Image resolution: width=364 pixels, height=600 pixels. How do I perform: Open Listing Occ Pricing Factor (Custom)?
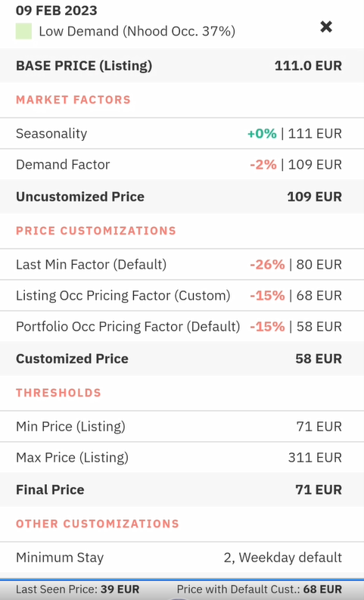(x=182, y=295)
